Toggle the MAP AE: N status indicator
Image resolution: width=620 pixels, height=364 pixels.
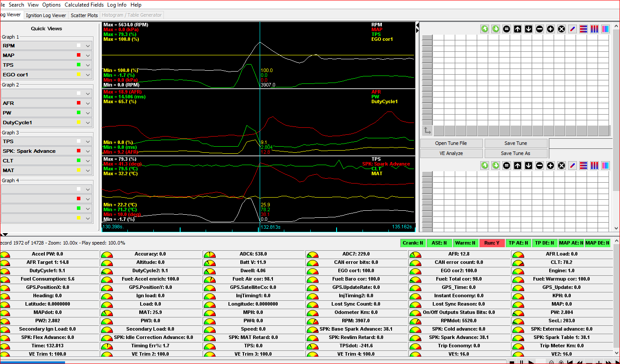pyautogui.click(x=572, y=243)
